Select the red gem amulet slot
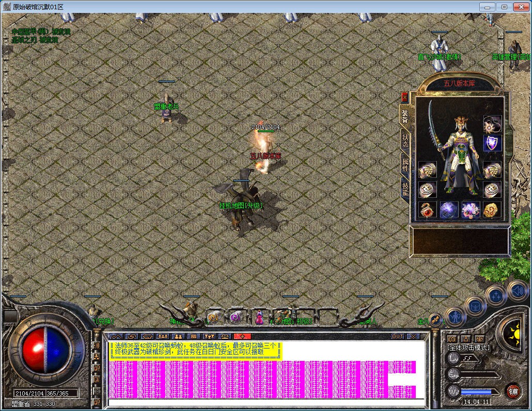532x411 pixels. pyautogui.click(x=427, y=210)
